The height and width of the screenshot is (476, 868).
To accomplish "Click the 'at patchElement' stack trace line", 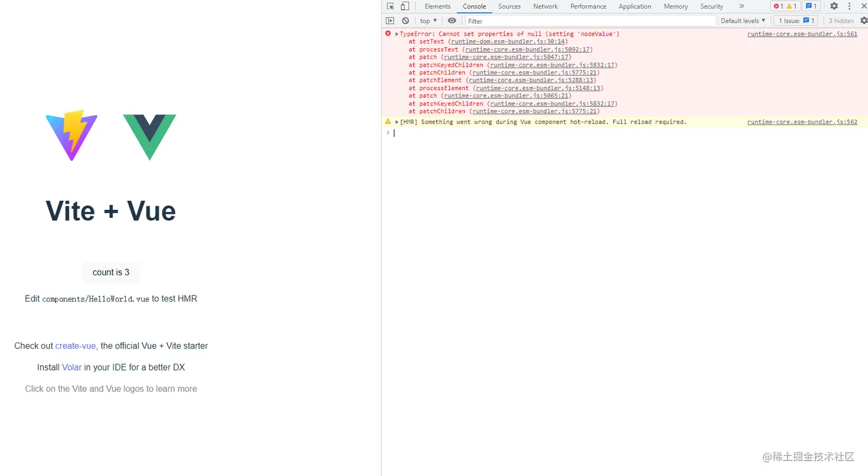I will (502, 80).
